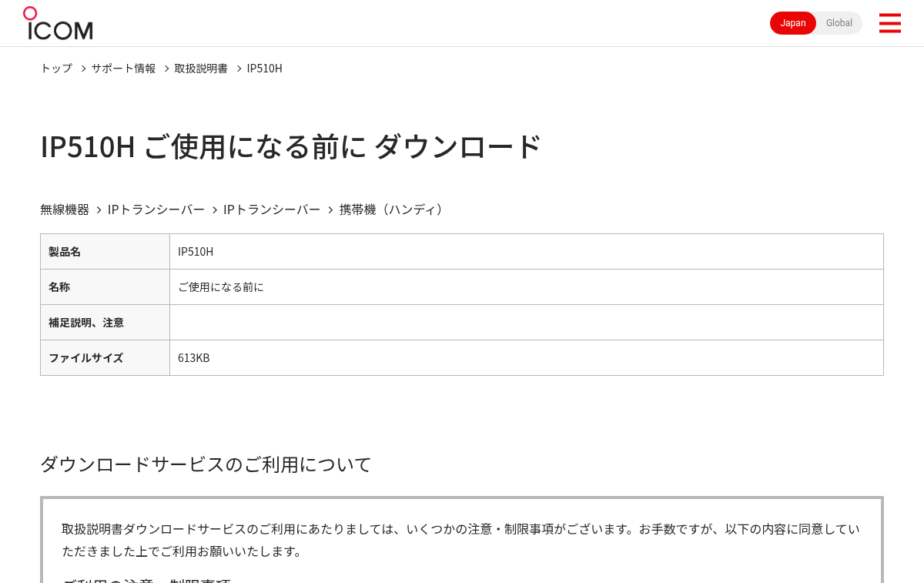Open the red hamburger menu

[889, 23]
